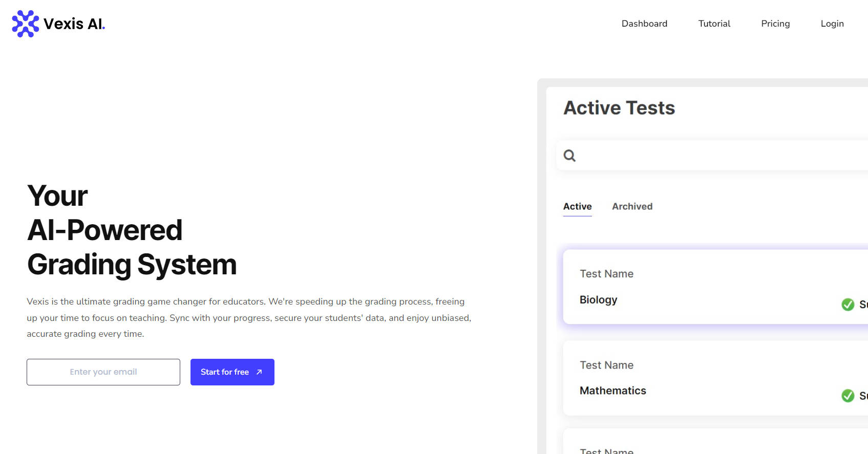Click the green checkmark in Mathematics row
The width and height of the screenshot is (868, 454).
[x=848, y=396]
